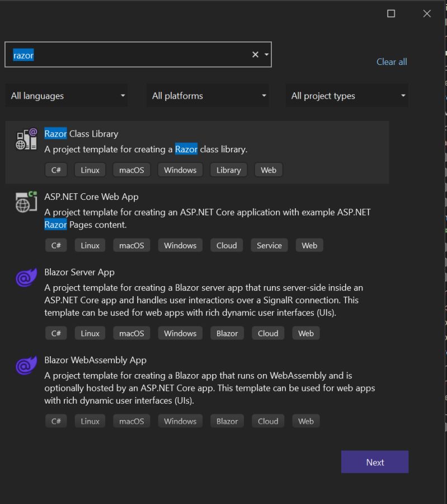Click the Linux tag under ASP.NET Core Web App
The image size is (447, 504).
(x=90, y=246)
